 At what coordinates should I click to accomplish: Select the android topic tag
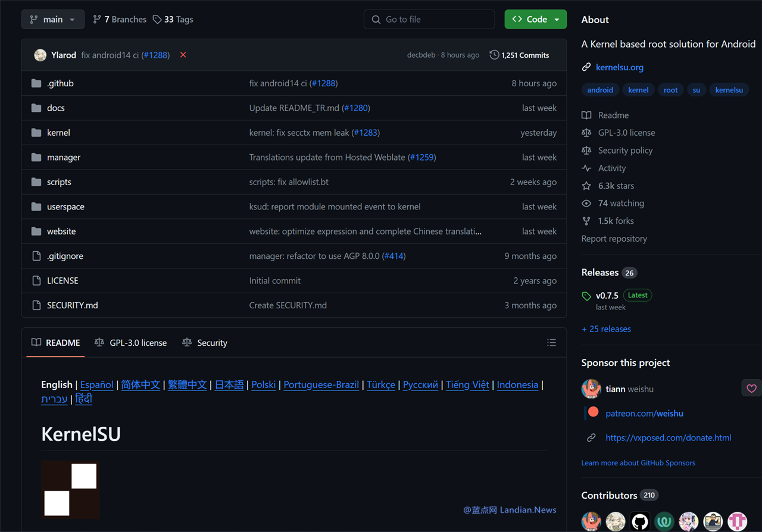click(600, 90)
